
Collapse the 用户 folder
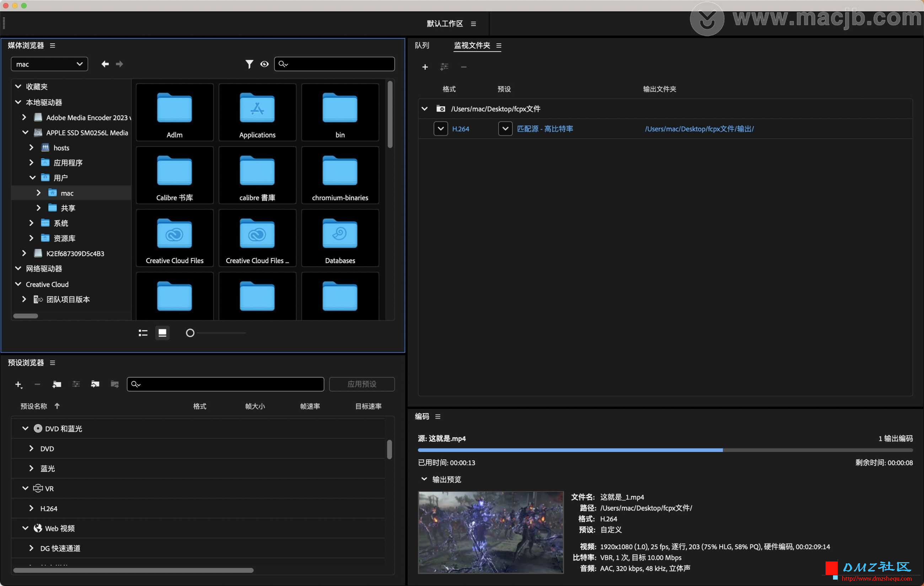click(x=33, y=177)
